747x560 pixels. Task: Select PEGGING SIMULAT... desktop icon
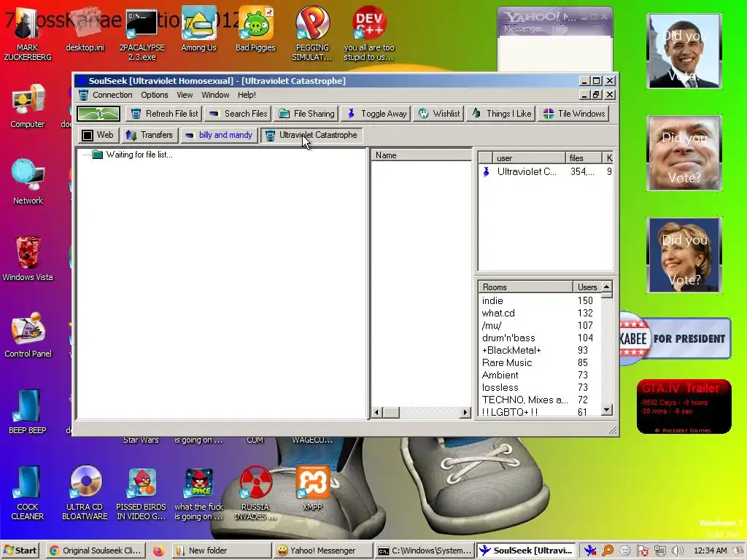[312, 34]
